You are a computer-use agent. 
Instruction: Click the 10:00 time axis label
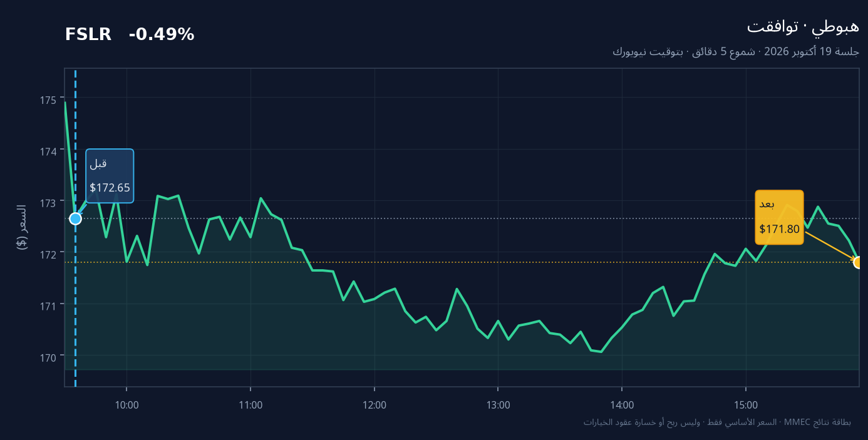tap(127, 405)
